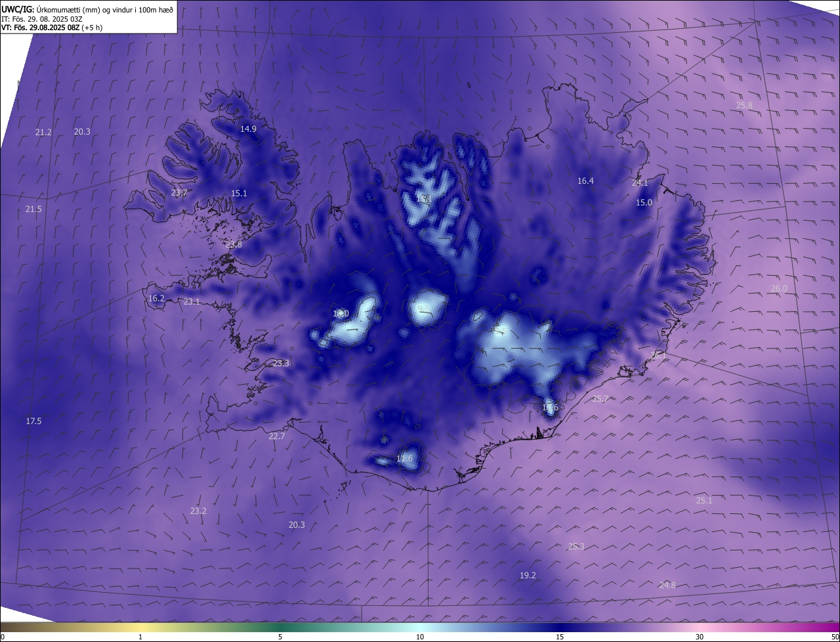Viewport: 840px width, 642px height.
Task: Click the 30 tick on the color scale
Action: (700, 637)
